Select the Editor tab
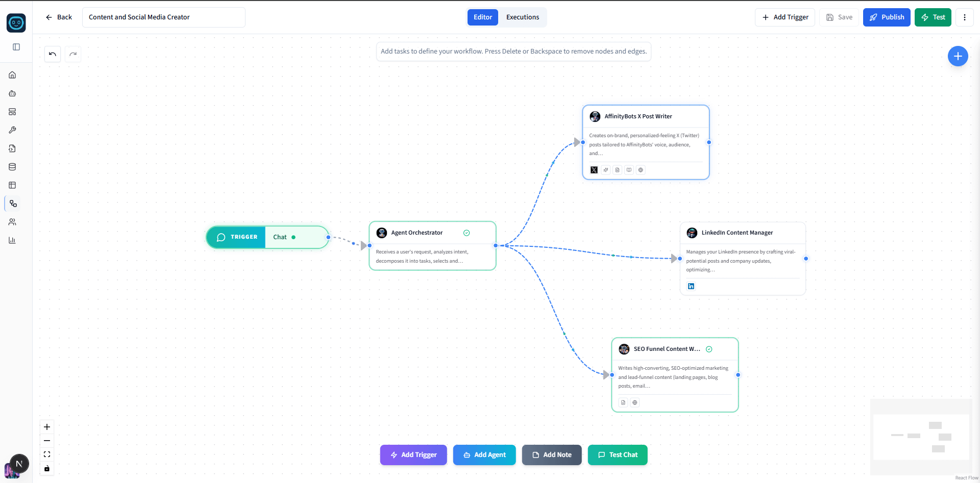The height and width of the screenshot is (483, 980). point(483,17)
